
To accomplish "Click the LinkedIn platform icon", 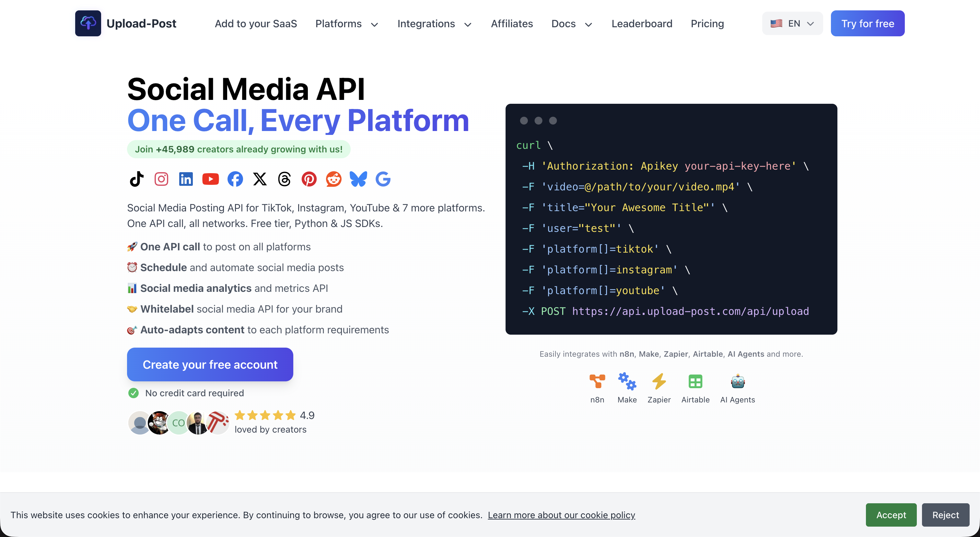I will pyautogui.click(x=186, y=179).
